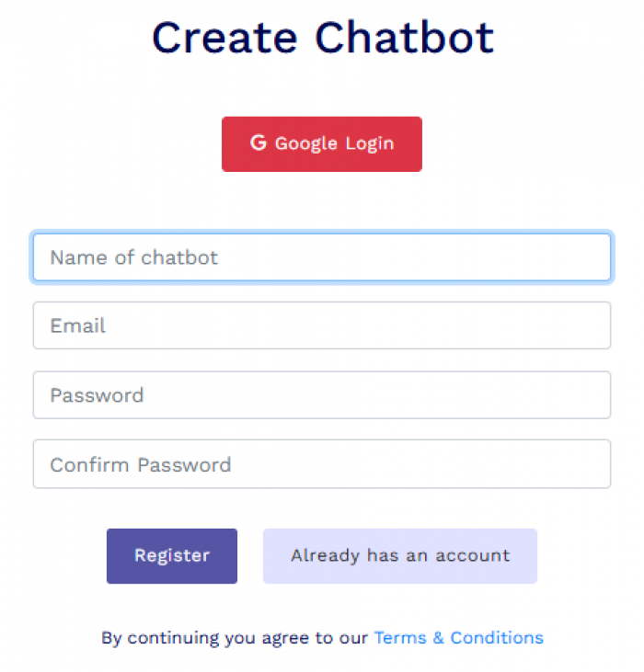The height and width of the screenshot is (672, 644).
Task: Open the Terms & Conditions link
Action: (459, 638)
